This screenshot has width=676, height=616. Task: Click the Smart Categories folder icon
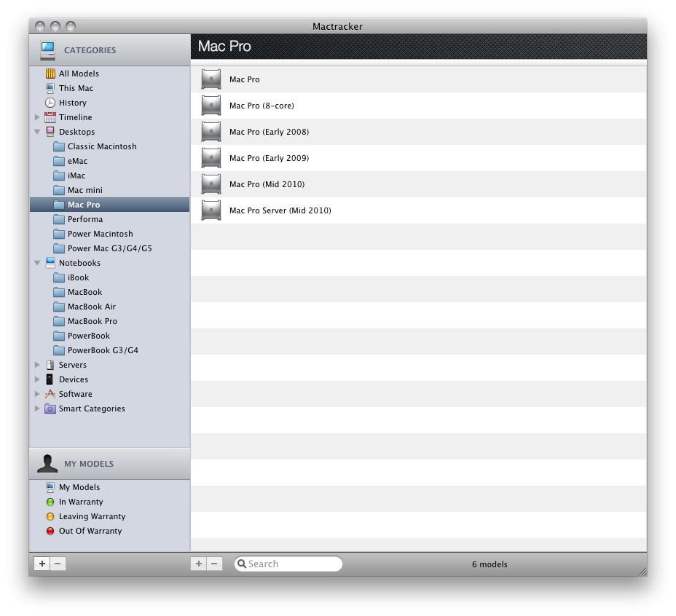tap(50, 408)
